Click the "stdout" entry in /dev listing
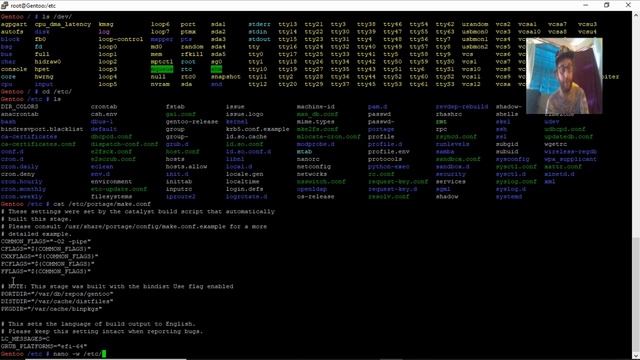640x360 pixels. pos(259,39)
